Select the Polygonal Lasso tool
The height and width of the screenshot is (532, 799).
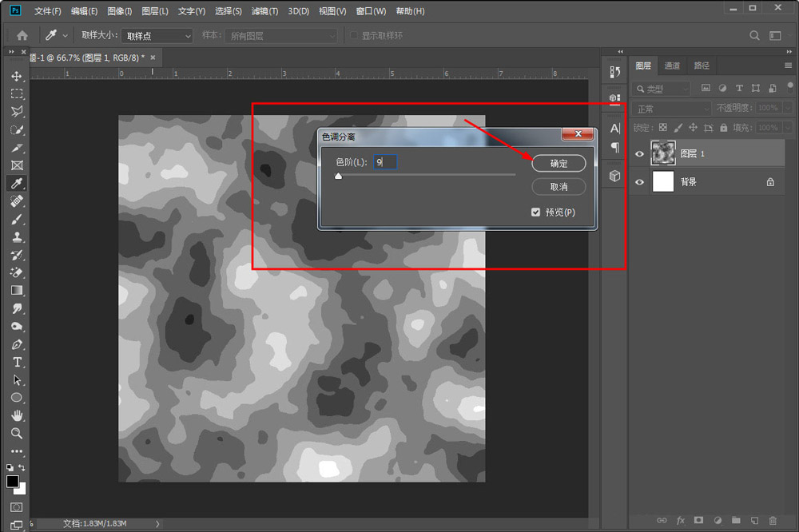[x=17, y=112]
